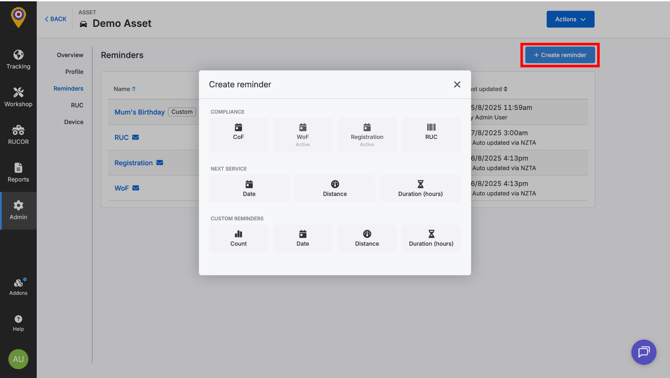Open the WoF reminder row link
The height and width of the screenshot is (378, 670).
coord(121,188)
